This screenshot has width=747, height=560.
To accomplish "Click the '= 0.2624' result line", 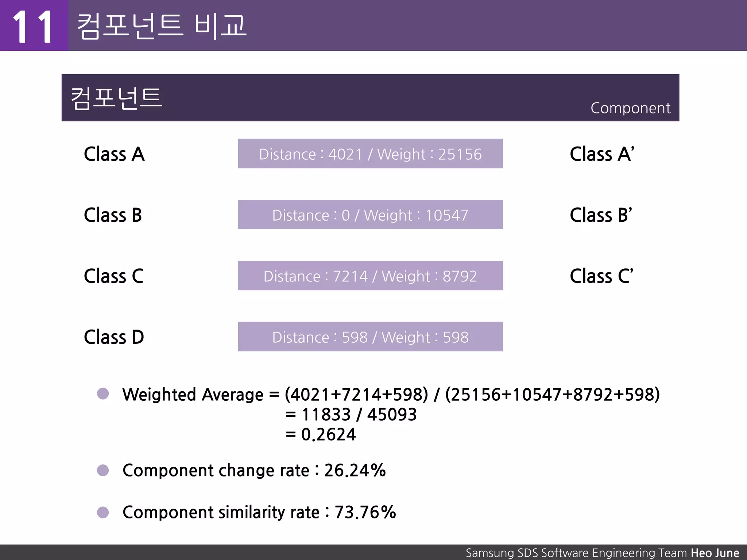I will pos(321,434).
